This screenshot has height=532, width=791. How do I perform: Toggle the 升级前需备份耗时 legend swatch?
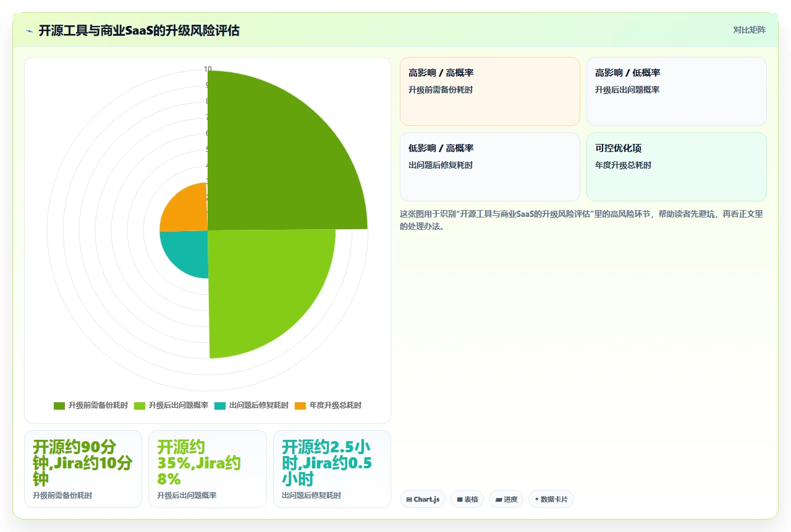pyautogui.click(x=59, y=406)
